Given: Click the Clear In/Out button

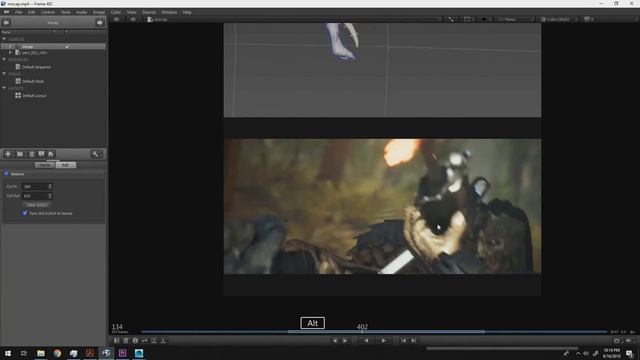Looking at the screenshot, I should pyautogui.click(x=37, y=204).
